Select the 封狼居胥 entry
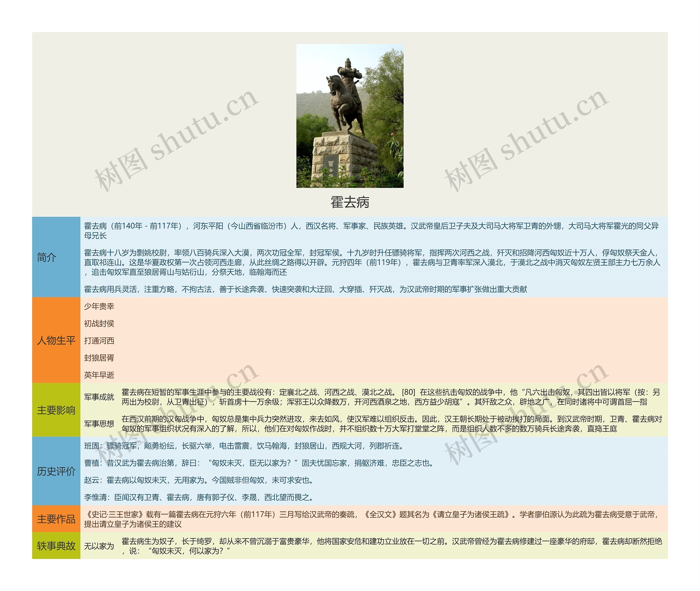The width and height of the screenshot is (700, 591). pyautogui.click(x=99, y=358)
